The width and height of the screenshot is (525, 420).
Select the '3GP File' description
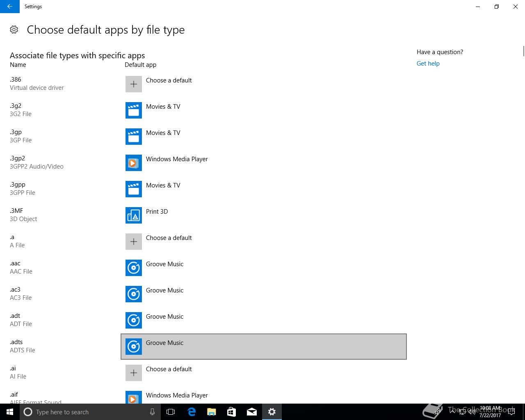point(21,140)
